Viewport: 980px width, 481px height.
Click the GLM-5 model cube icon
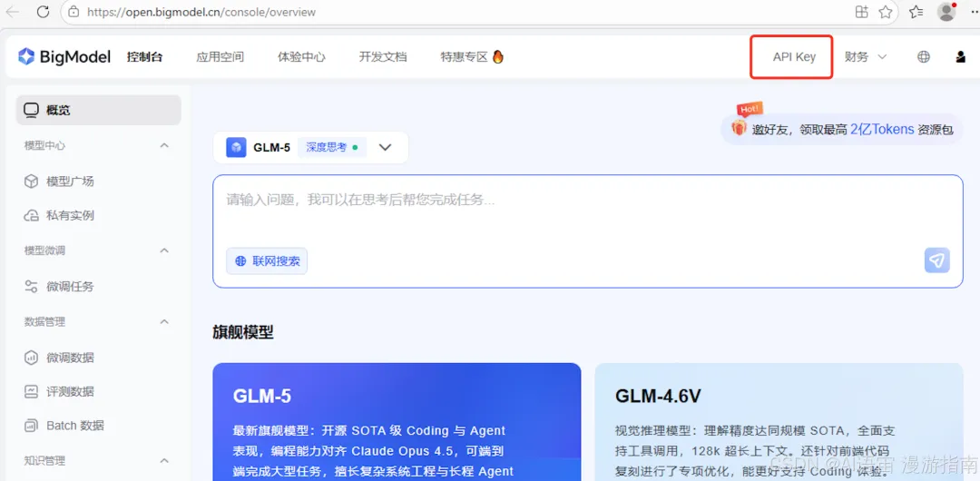[x=236, y=148]
